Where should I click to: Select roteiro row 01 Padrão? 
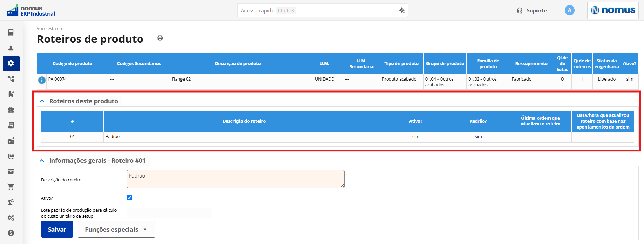[338, 137]
